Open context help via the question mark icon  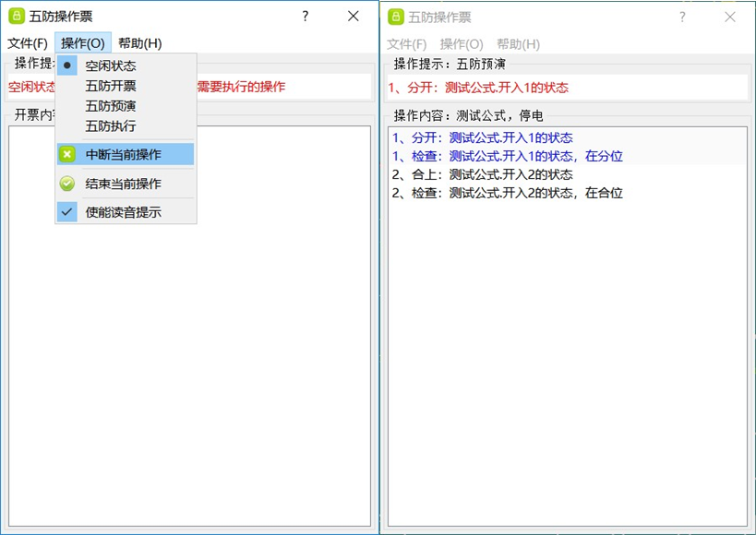(x=304, y=16)
